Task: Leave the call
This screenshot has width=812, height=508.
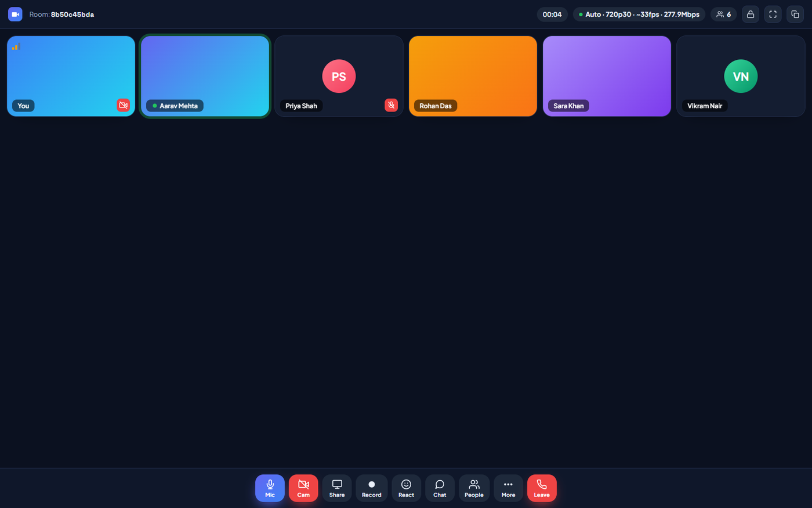Action: pyautogui.click(x=542, y=488)
